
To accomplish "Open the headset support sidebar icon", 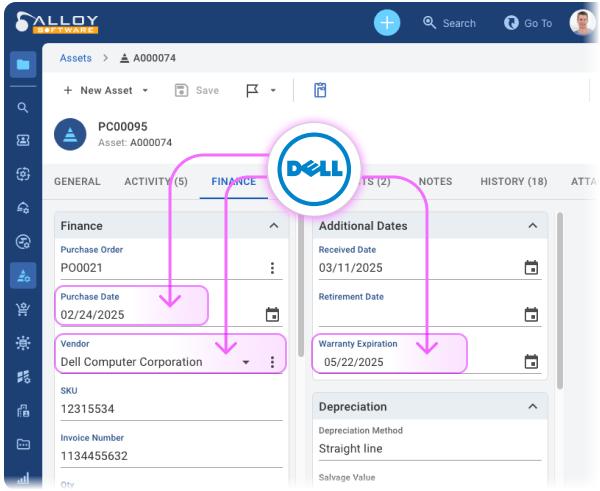I will pos(23,208).
